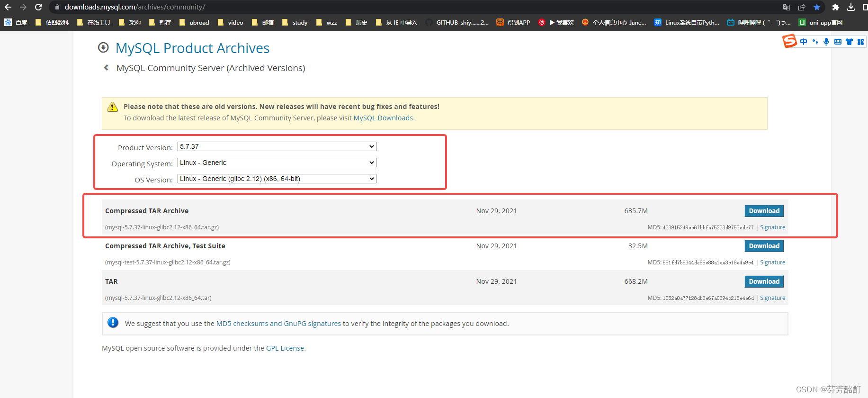Click the share page icon
868x398 pixels.
802,7
